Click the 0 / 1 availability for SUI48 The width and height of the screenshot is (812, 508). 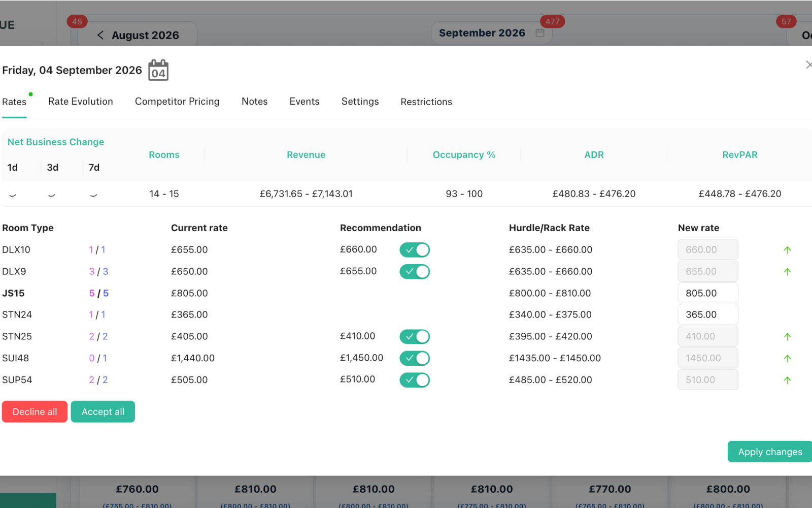pos(98,358)
